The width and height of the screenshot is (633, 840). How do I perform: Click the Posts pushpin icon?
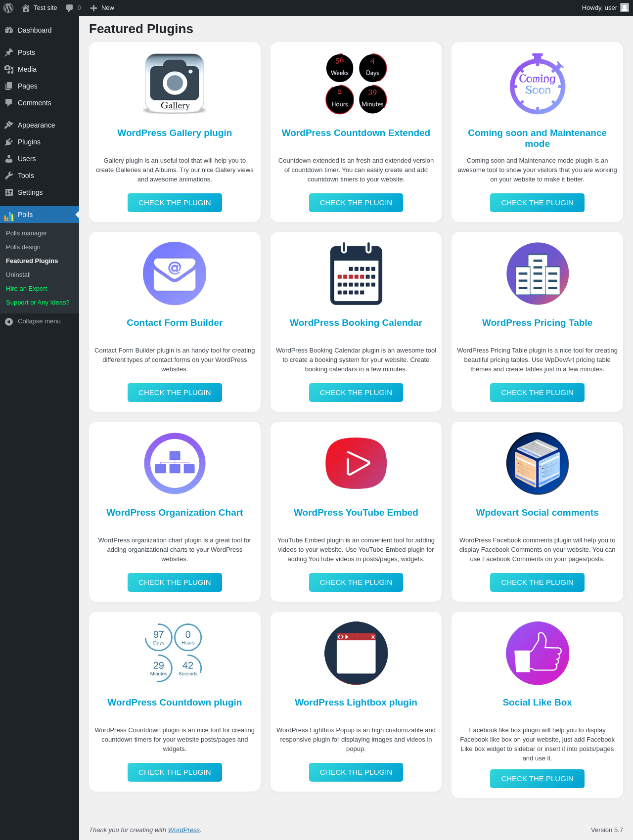coord(9,52)
